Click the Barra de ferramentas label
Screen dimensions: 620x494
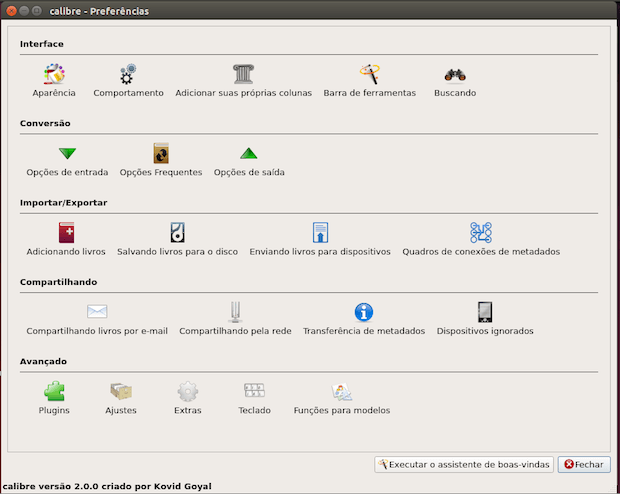(370, 93)
